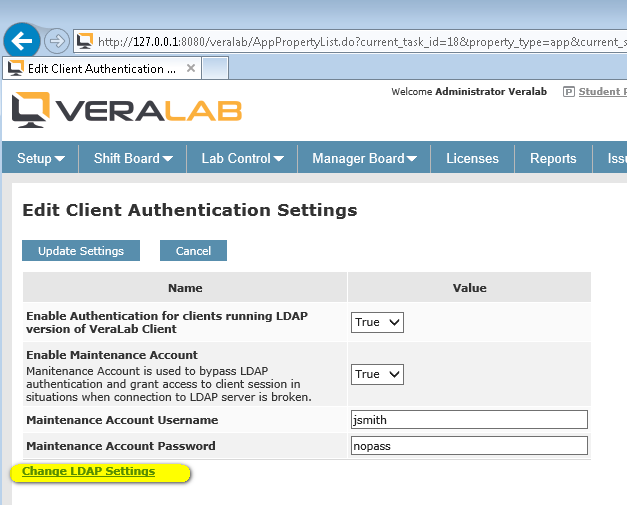The width and height of the screenshot is (627, 505).
Task: Open Enable Maintenance Account True dropdown
Action: (377, 374)
